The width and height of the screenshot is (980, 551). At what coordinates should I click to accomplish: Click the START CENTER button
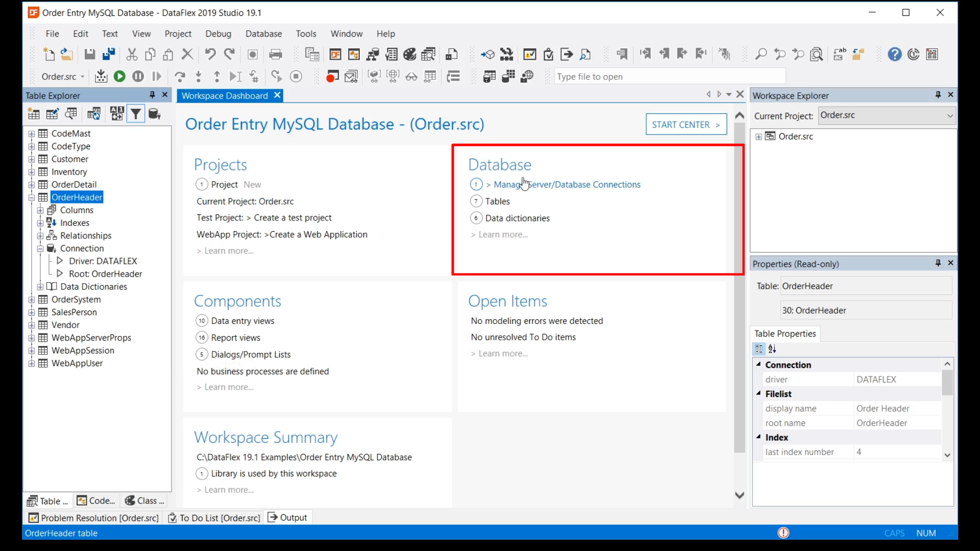[x=685, y=124]
